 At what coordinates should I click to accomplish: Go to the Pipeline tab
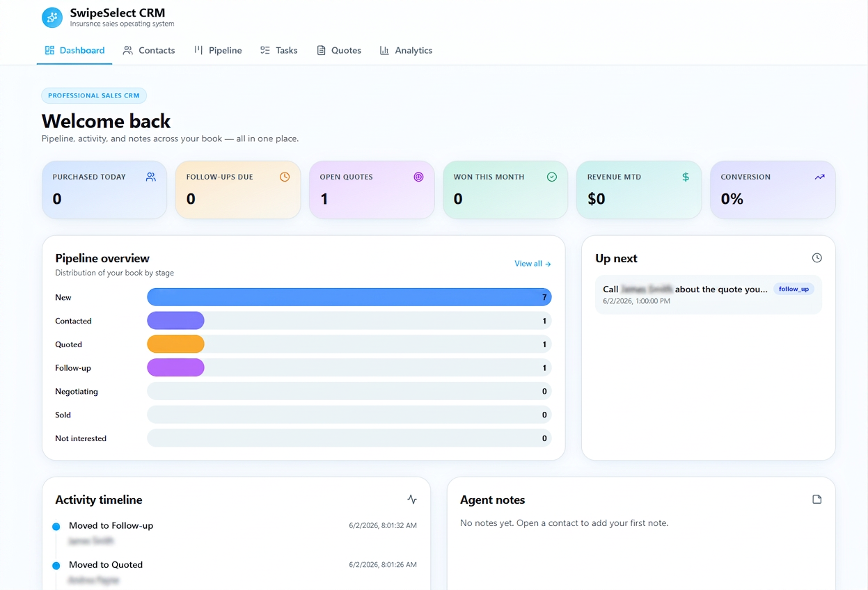point(218,50)
